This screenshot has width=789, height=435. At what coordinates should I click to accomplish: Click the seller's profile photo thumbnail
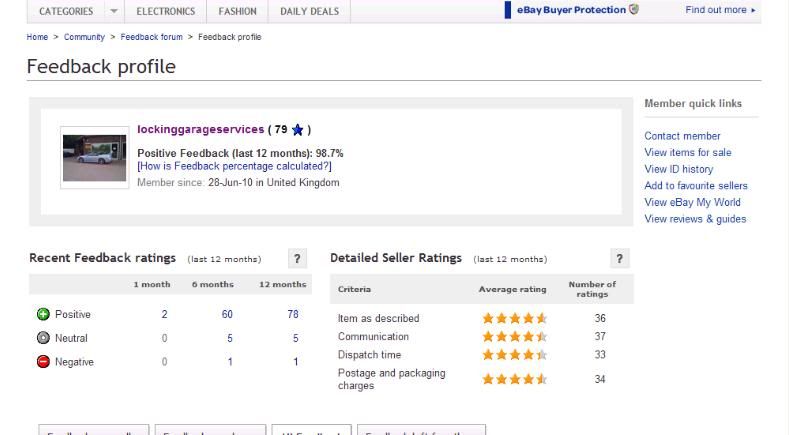pyautogui.click(x=94, y=154)
